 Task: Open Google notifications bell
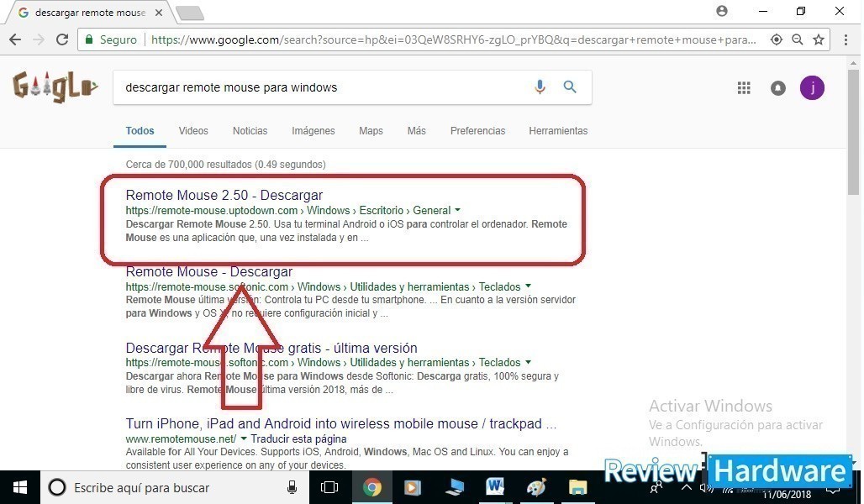(x=778, y=88)
